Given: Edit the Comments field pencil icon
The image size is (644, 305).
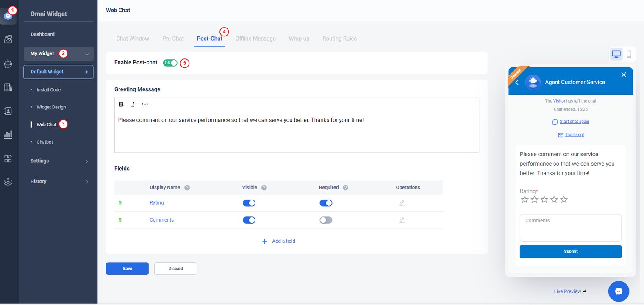Looking at the screenshot, I should coord(402,220).
